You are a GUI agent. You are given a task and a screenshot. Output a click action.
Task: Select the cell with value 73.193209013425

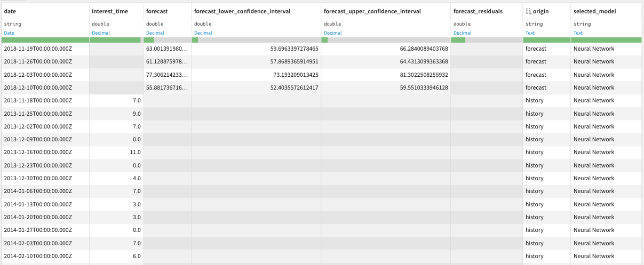point(256,75)
